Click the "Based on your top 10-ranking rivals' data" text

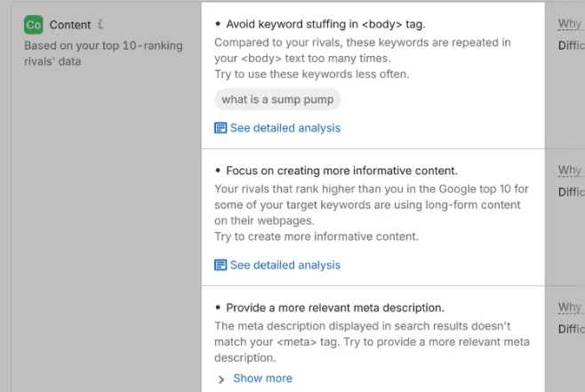[x=102, y=53]
